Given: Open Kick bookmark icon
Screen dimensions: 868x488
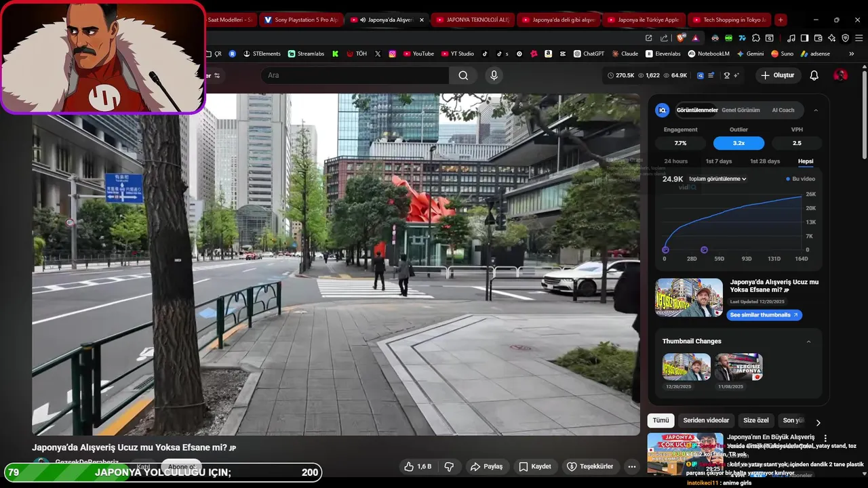Looking at the screenshot, I should click(x=335, y=54).
